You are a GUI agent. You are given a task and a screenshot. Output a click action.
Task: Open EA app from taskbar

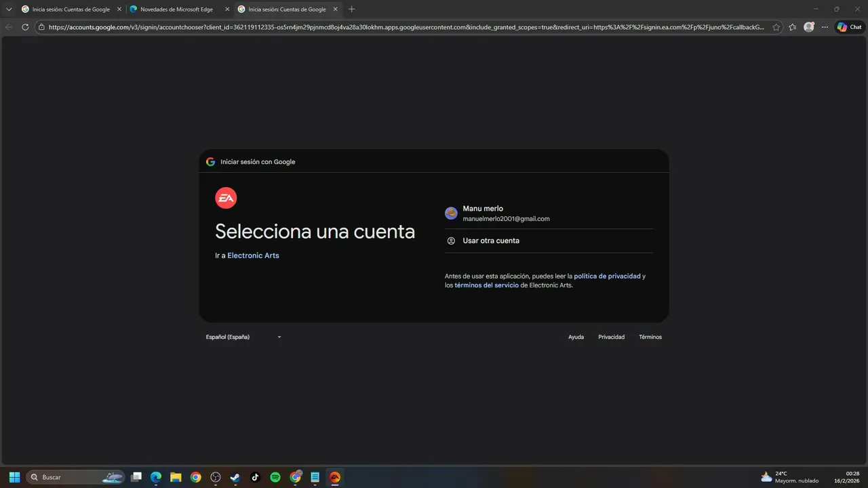point(334,477)
